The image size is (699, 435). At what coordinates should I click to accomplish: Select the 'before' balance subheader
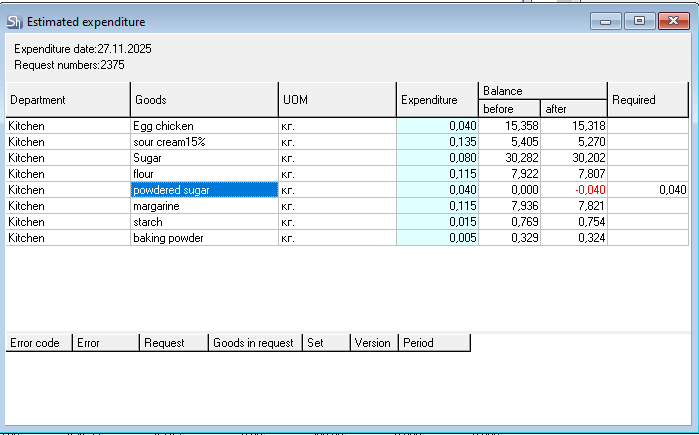click(509, 108)
